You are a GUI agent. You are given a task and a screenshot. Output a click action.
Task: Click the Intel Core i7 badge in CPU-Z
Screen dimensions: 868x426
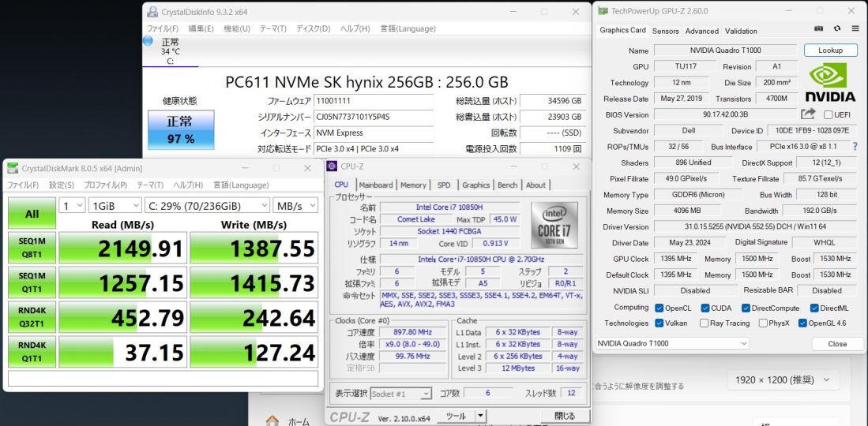pos(554,225)
